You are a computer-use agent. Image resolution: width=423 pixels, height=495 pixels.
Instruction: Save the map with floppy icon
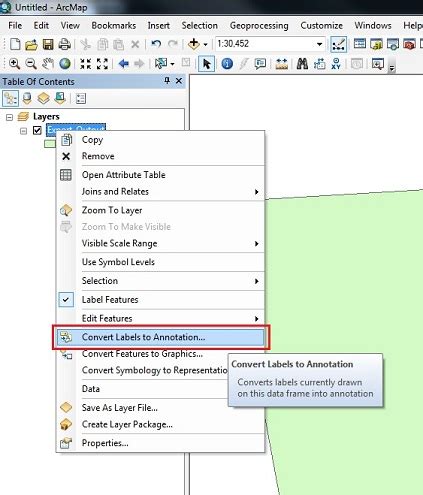(48, 44)
